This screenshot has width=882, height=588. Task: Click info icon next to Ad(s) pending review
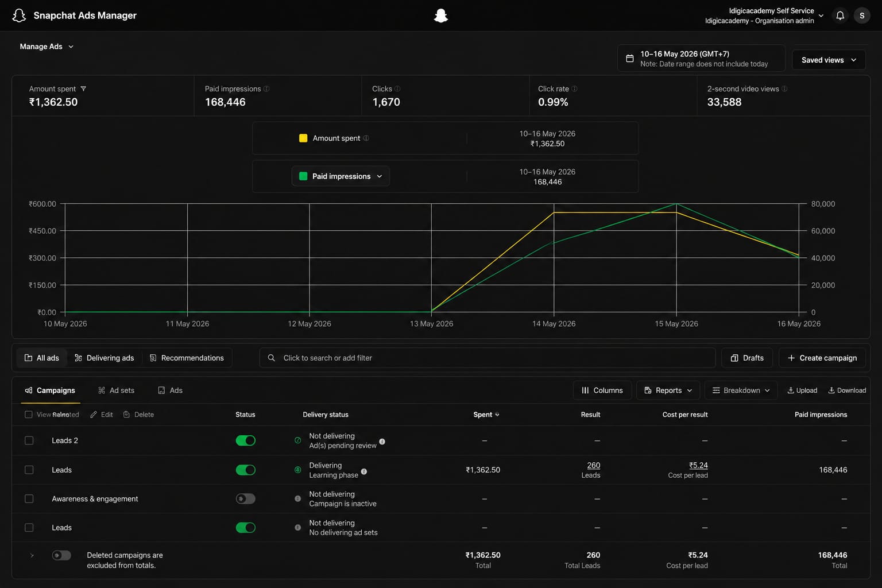click(x=382, y=442)
